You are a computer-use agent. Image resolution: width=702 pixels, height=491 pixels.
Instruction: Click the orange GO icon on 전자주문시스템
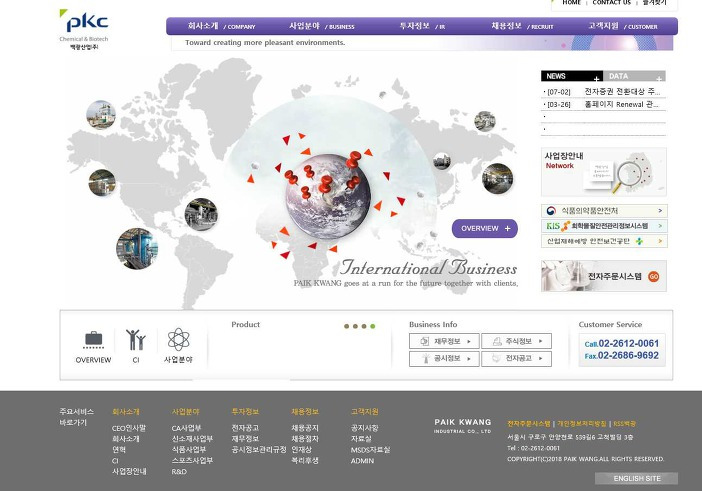click(654, 277)
